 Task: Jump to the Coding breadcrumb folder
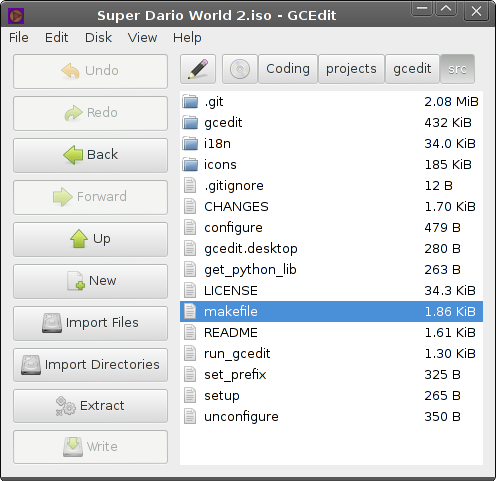click(x=288, y=69)
